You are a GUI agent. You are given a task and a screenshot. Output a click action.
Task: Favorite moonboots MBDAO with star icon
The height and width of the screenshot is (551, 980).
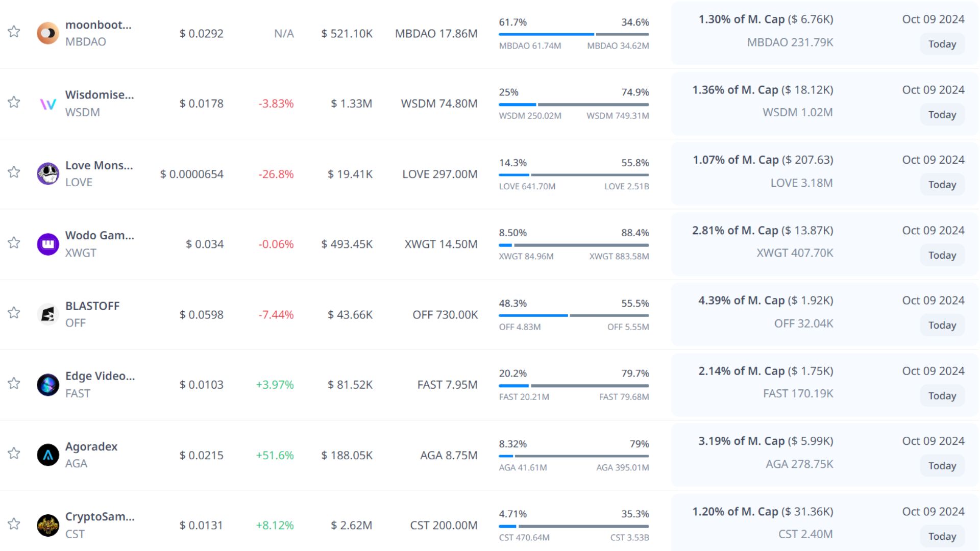click(14, 32)
